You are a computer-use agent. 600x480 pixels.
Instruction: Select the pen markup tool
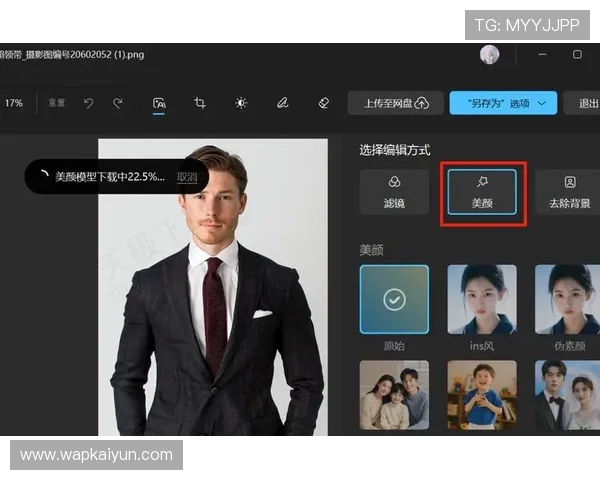pyautogui.click(x=282, y=103)
